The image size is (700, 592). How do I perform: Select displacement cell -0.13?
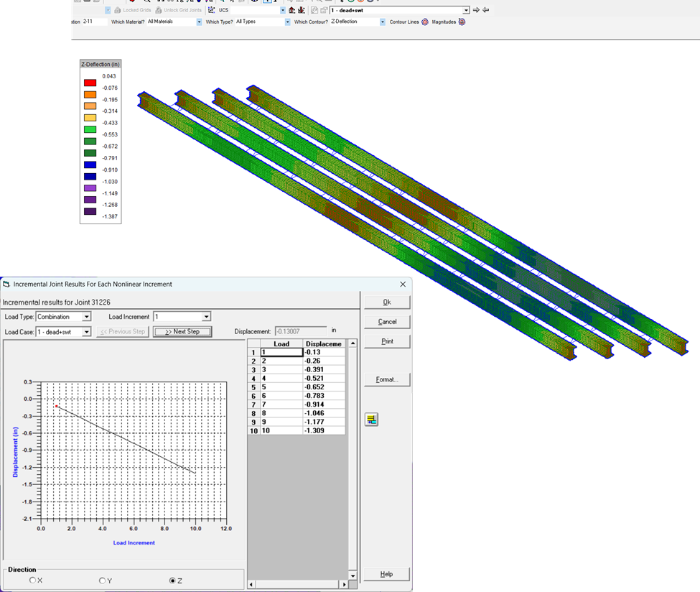click(324, 352)
